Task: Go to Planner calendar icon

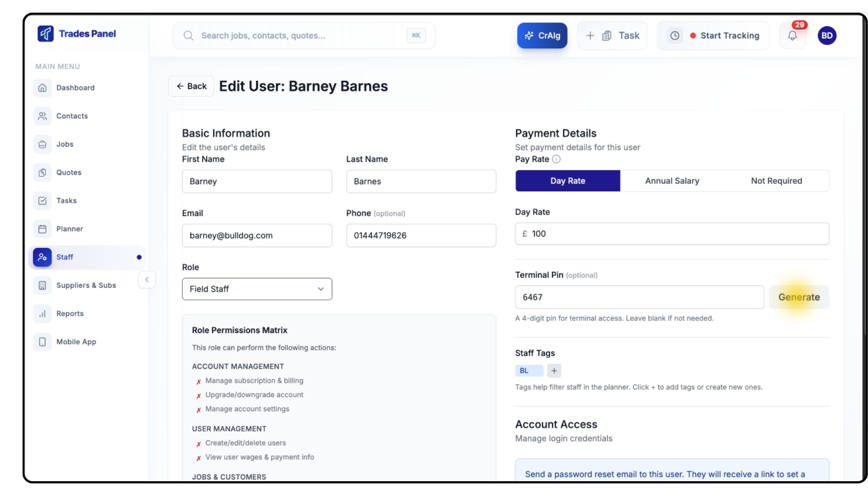Action: pos(42,229)
